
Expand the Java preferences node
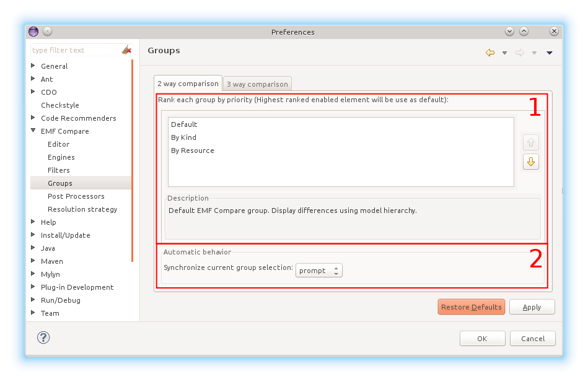33,248
